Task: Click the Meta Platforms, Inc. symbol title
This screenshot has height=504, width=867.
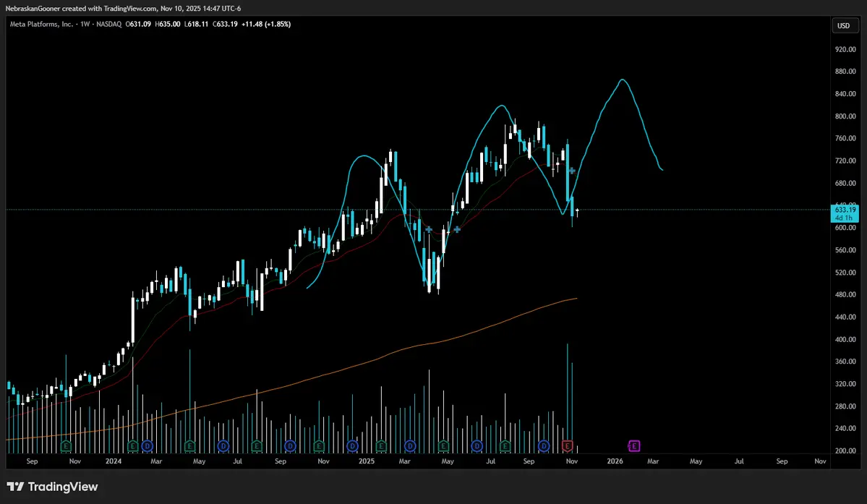Action: tap(41, 25)
